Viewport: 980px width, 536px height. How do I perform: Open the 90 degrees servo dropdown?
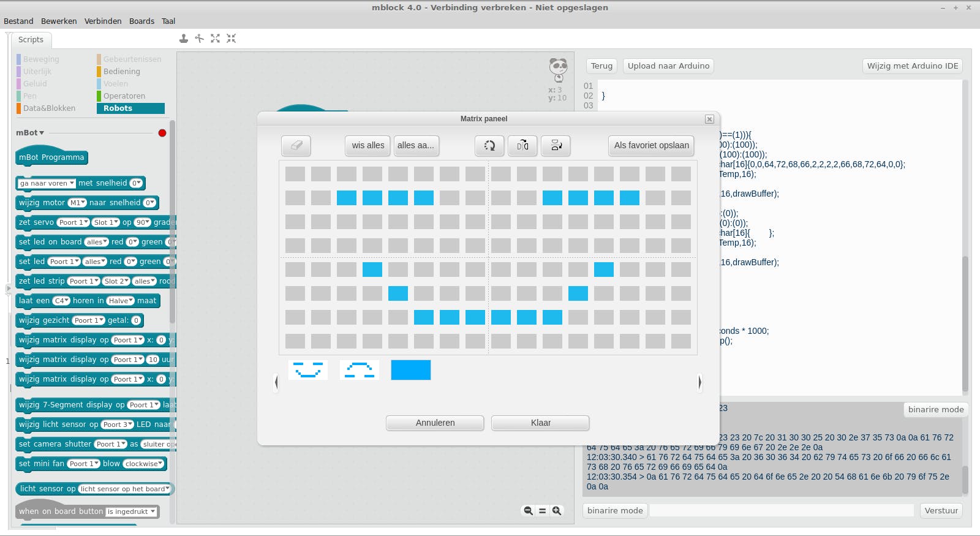point(142,222)
